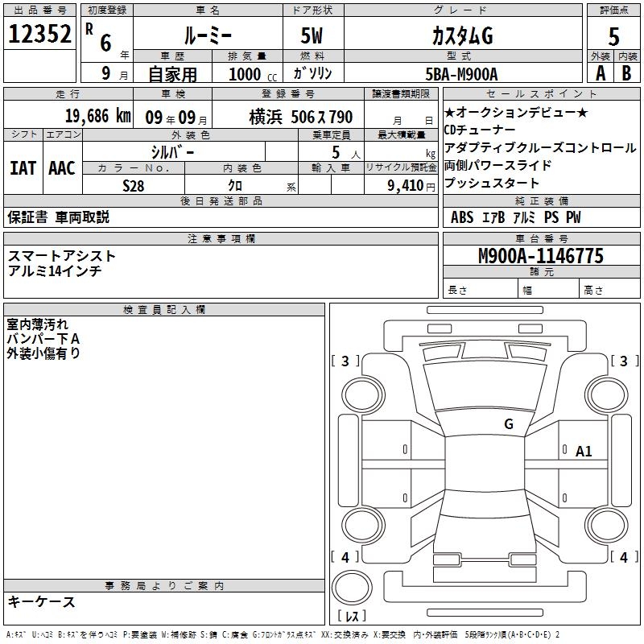Click vehicle history 自家用
The width and height of the screenshot is (644, 644).
click(x=172, y=74)
